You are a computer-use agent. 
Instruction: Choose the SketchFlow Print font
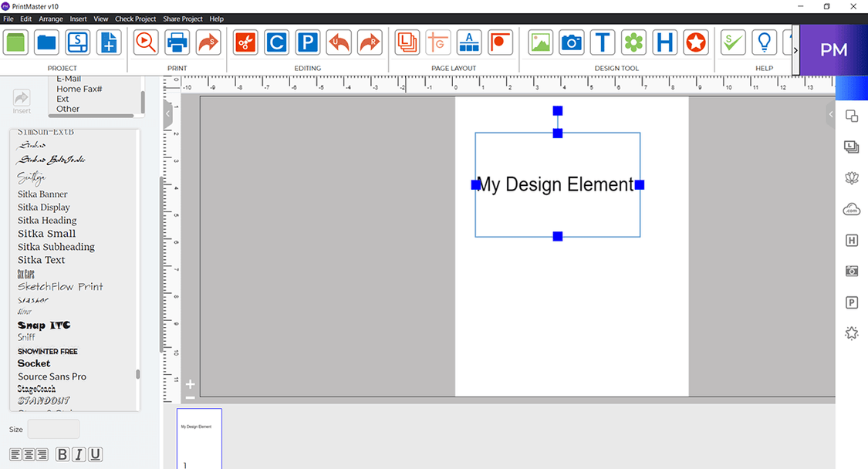coord(60,286)
